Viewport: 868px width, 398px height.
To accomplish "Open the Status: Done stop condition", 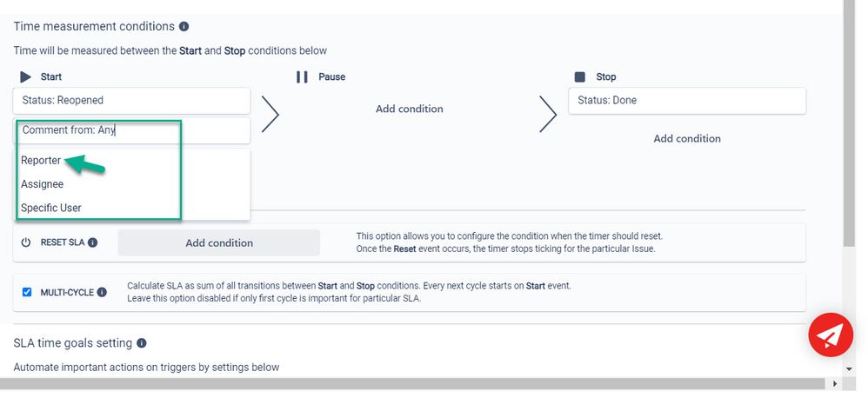I will (686, 100).
